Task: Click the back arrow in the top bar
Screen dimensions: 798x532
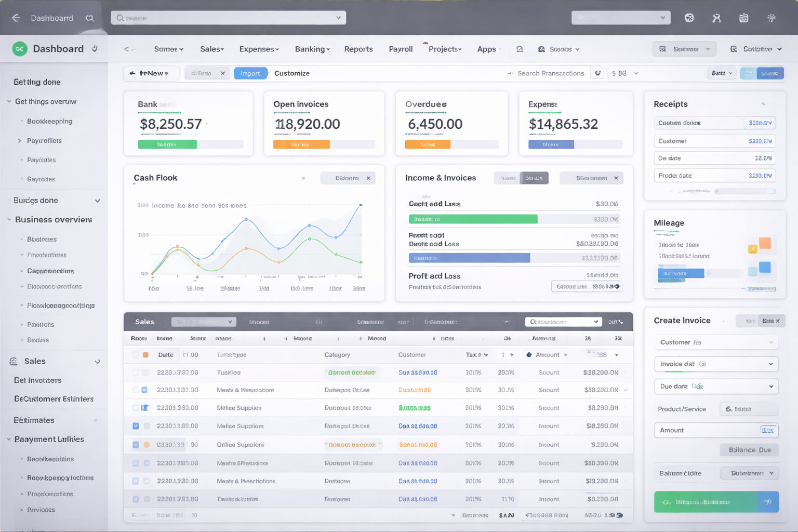Action: pyautogui.click(x=16, y=18)
